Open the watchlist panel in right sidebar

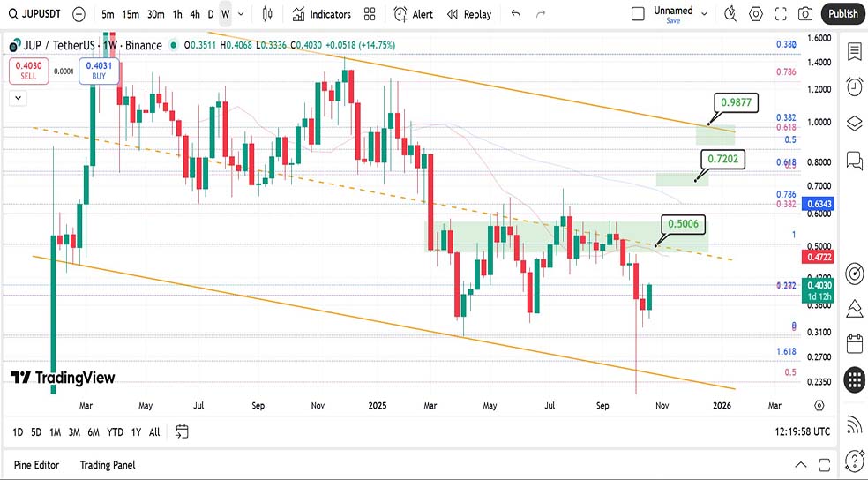854,51
